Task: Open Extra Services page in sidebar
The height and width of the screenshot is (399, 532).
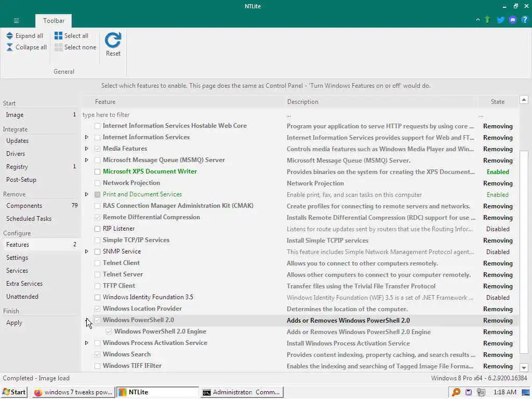Action: point(41,284)
